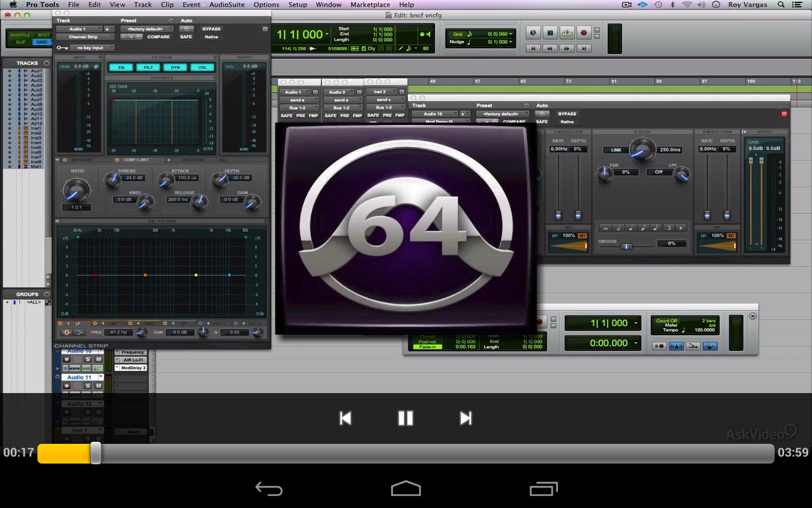The height and width of the screenshot is (508, 812).
Task: Skip to the previous video track
Action: click(x=345, y=418)
